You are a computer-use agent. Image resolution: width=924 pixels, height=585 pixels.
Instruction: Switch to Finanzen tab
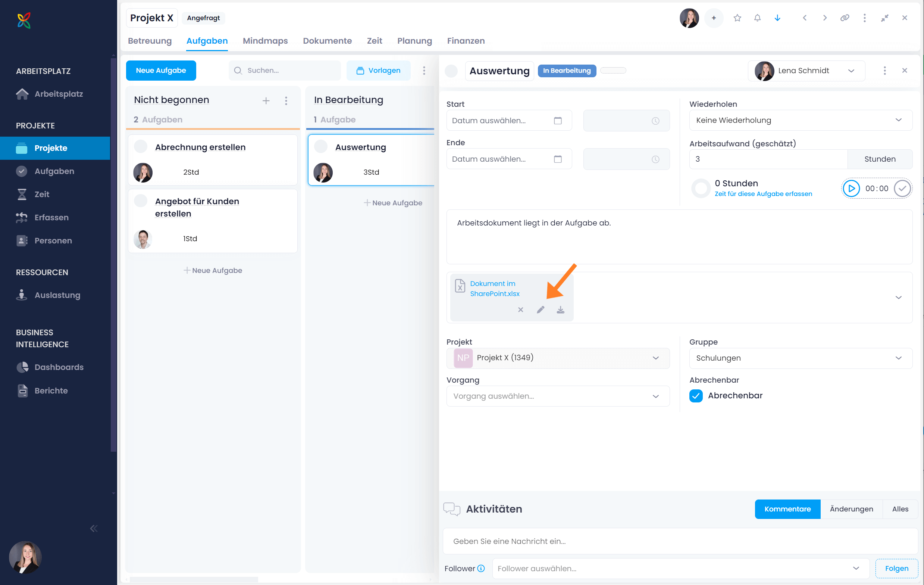click(x=466, y=41)
